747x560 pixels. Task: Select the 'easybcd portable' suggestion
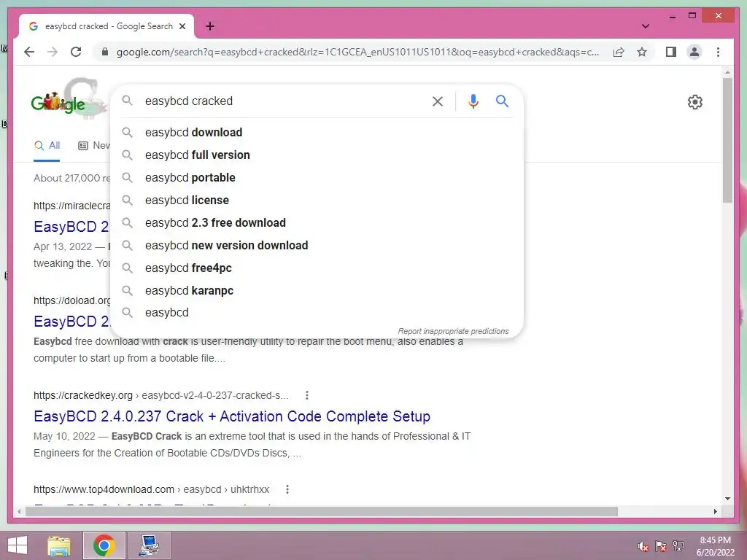point(317,178)
